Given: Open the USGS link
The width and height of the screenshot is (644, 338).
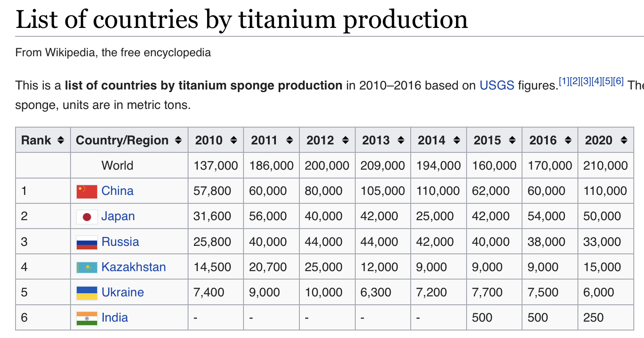Looking at the screenshot, I should (x=497, y=85).
